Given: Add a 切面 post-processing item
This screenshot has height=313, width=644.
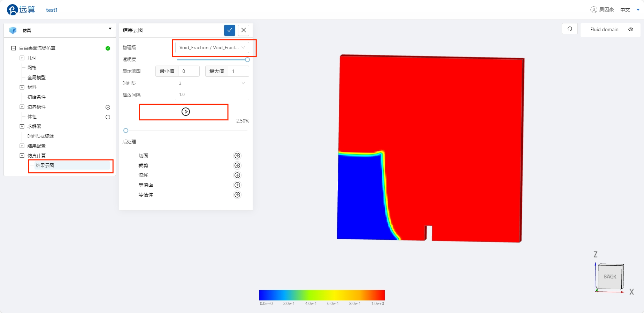Looking at the screenshot, I should point(237,156).
